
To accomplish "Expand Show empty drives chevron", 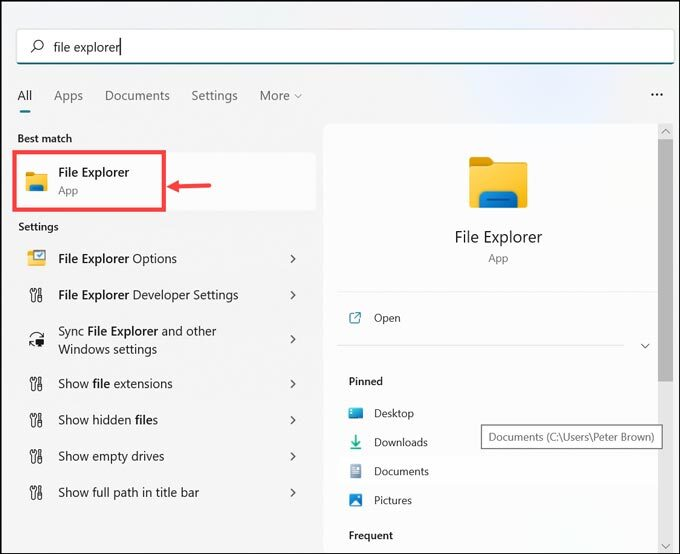I will coord(293,456).
